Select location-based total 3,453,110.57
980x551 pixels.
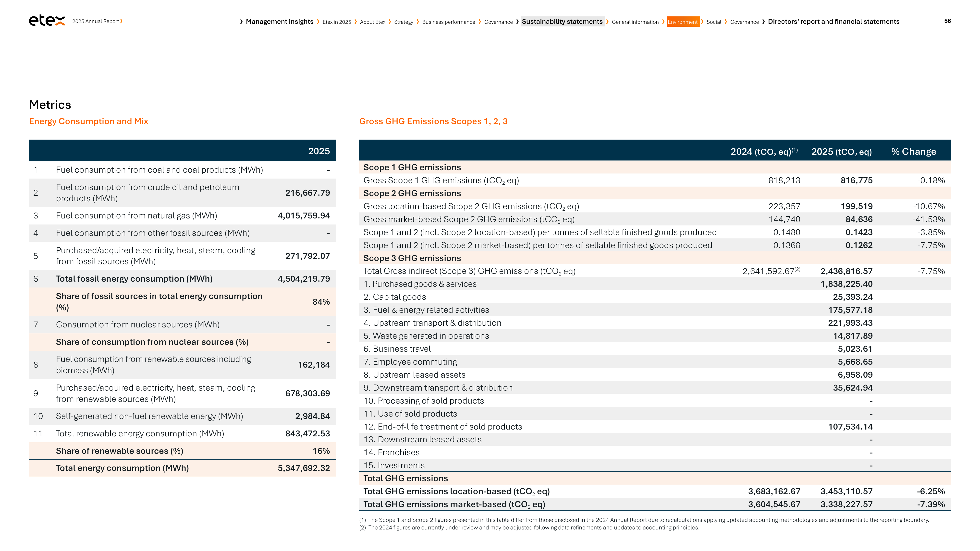(846, 491)
